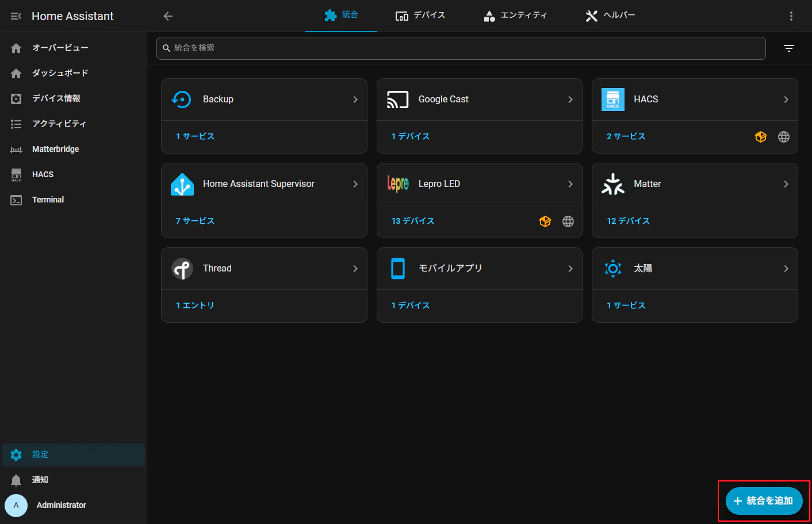Switch to the 統合 tab
This screenshot has width=812, height=524.
point(341,16)
